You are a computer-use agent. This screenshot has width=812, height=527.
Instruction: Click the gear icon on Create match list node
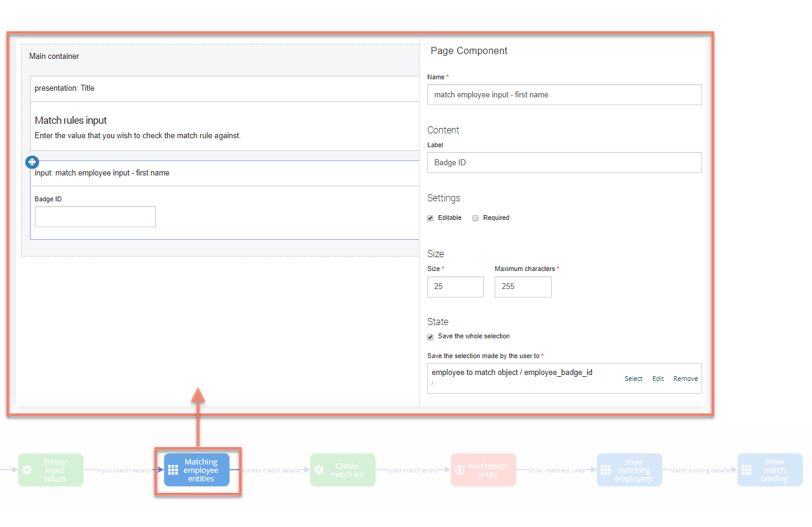point(319,469)
